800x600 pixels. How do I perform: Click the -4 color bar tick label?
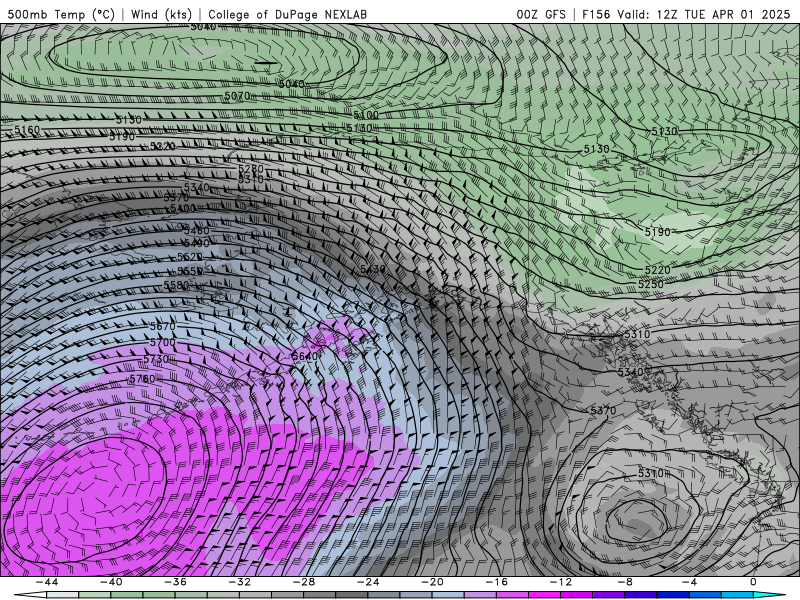[690, 583]
